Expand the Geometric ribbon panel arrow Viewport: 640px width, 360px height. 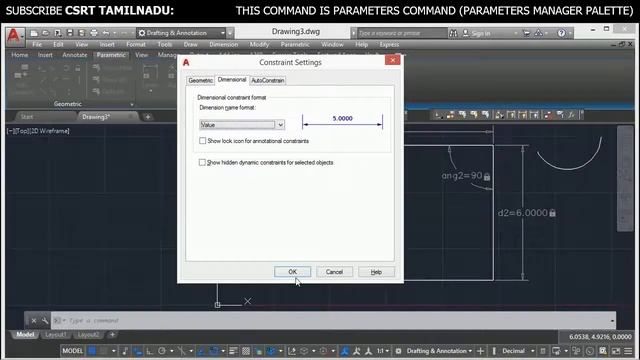coord(131,104)
